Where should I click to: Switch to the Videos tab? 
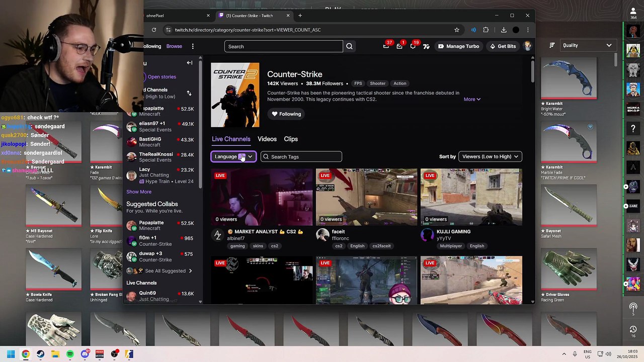pos(267,139)
